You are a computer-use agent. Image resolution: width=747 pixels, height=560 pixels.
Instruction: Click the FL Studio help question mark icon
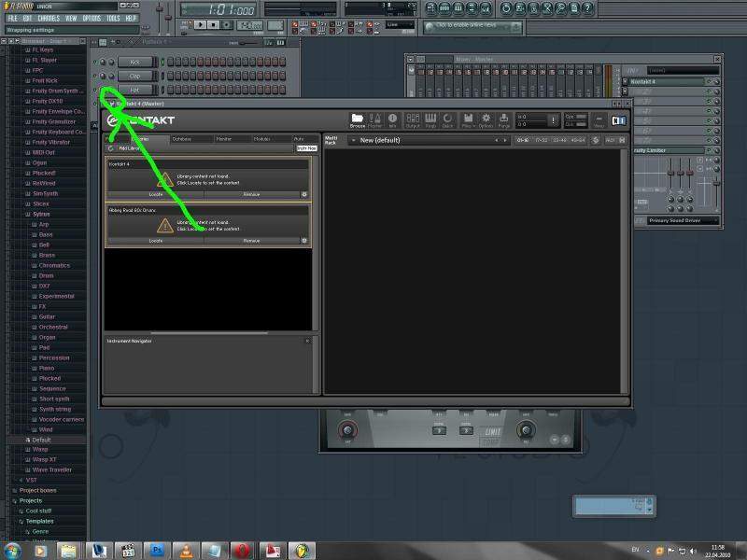[x=588, y=8]
